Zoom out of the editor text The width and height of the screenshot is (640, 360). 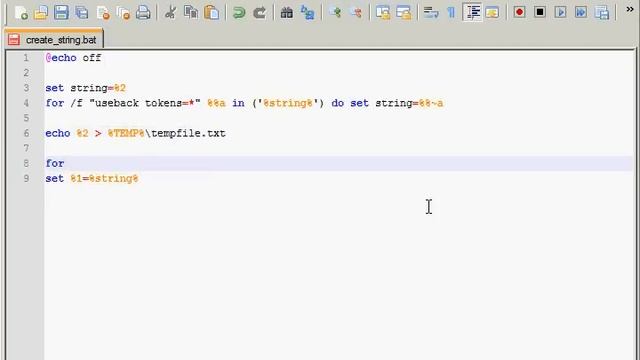(356, 13)
